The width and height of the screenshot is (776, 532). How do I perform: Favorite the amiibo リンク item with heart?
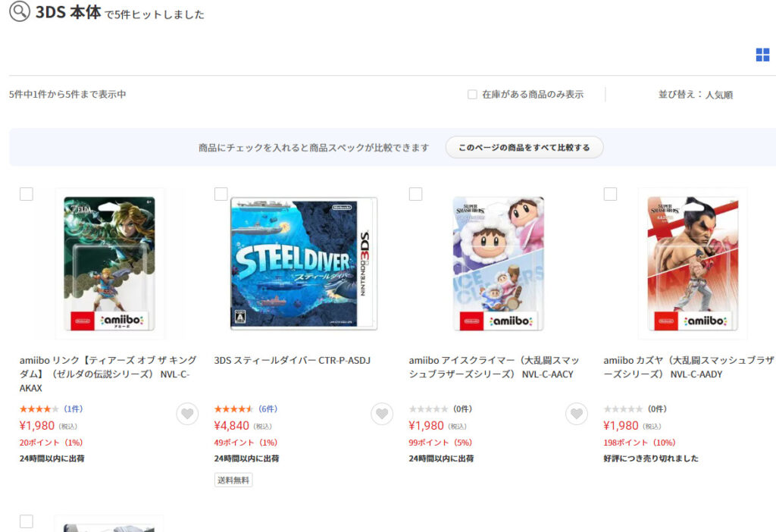[x=187, y=414]
